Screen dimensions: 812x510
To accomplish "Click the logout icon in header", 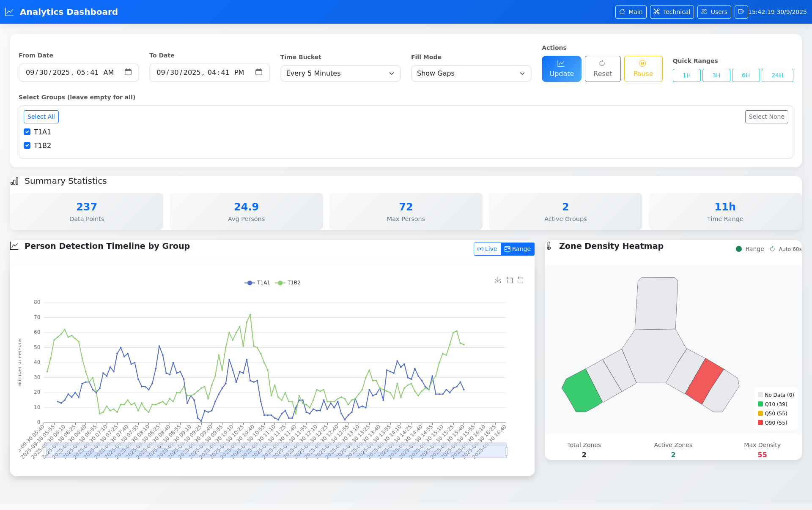I will click(x=741, y=12).
